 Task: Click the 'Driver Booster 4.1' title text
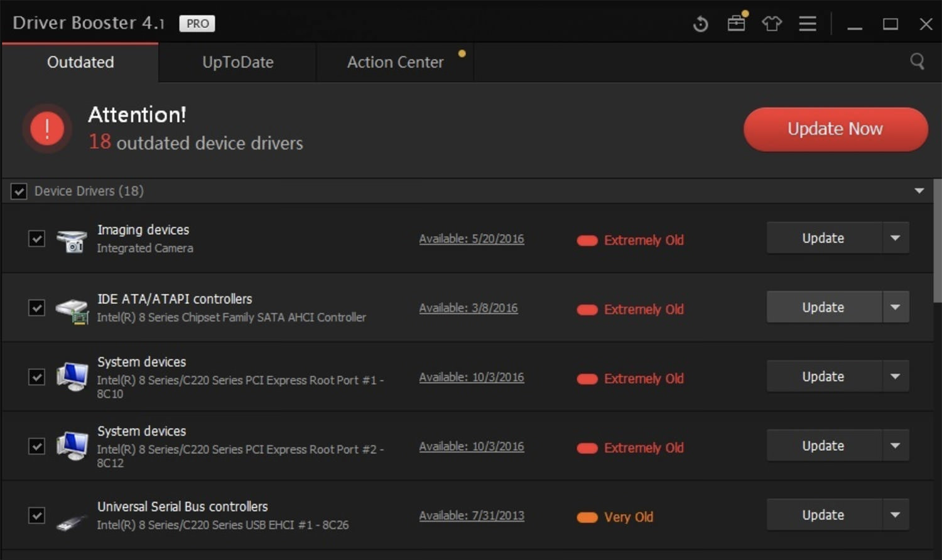tap(89, 23)
